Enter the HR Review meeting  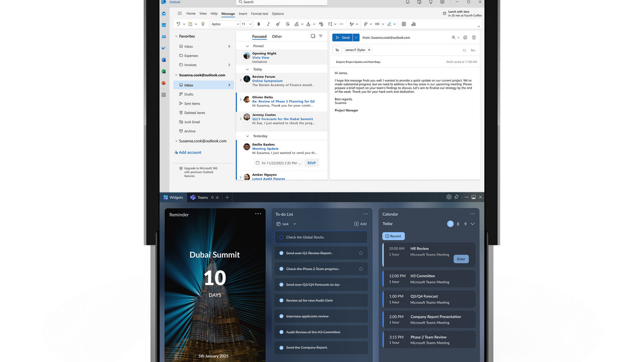[461, 259]
